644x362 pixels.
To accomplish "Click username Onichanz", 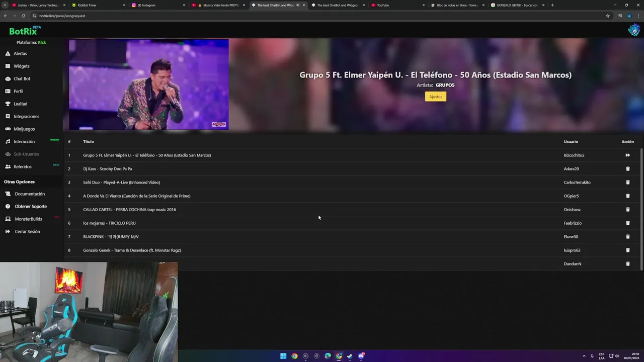I will 572,210.
